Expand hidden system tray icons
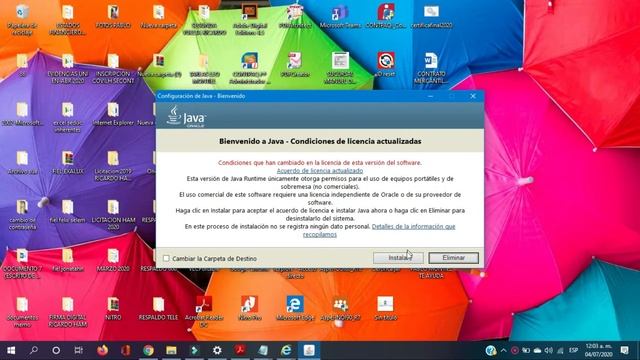The image size is (640, 360). pos(503,350)
